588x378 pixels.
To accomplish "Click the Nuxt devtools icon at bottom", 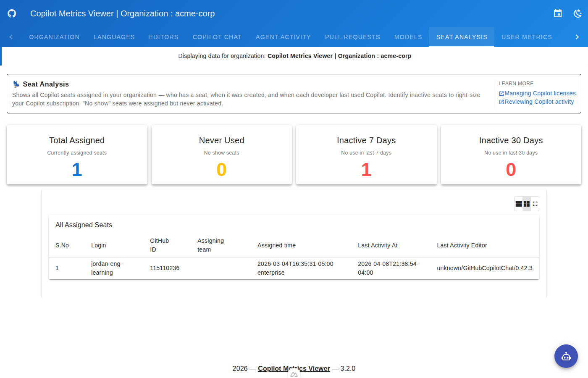I will tap(294, 374).
